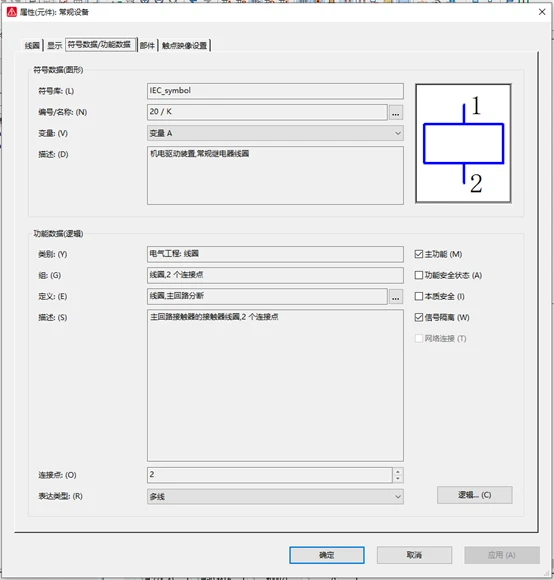554x580 pixels.
Task: Open the 逻辑... (C) button
Action: (474, 495)
